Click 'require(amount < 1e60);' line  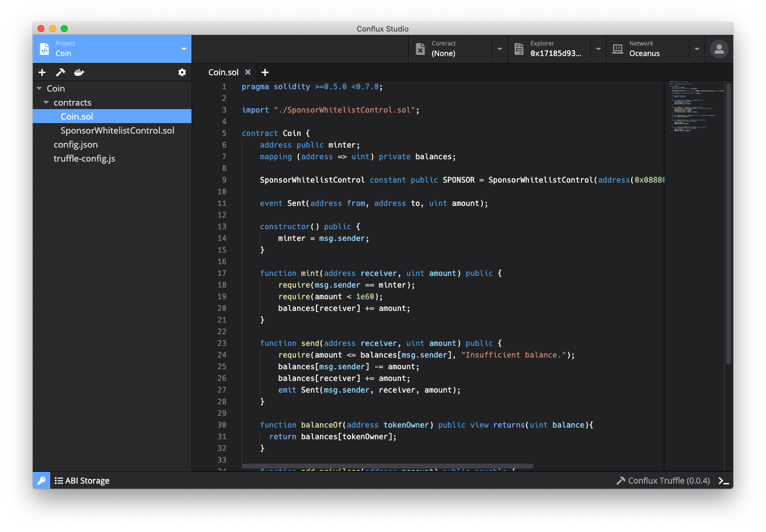330,296
